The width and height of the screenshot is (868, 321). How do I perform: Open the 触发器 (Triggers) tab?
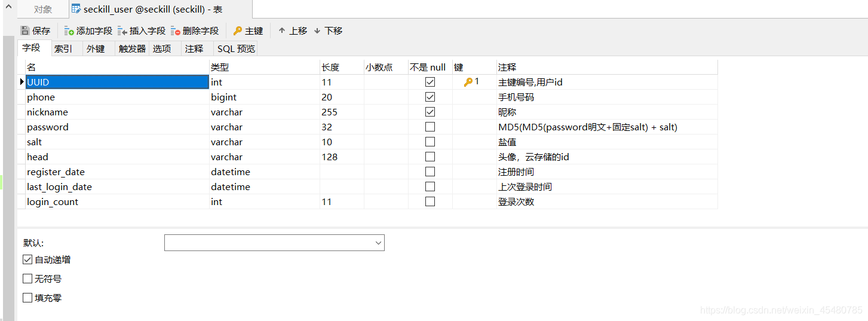click(132, 48)
